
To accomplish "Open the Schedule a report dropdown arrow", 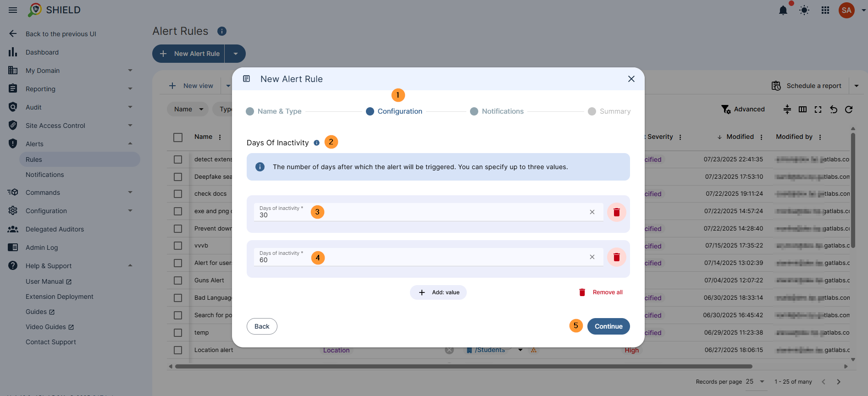I will (857, 86).
